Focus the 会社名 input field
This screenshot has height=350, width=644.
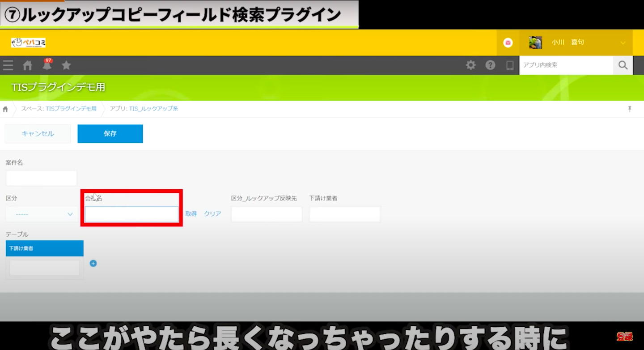131,214
